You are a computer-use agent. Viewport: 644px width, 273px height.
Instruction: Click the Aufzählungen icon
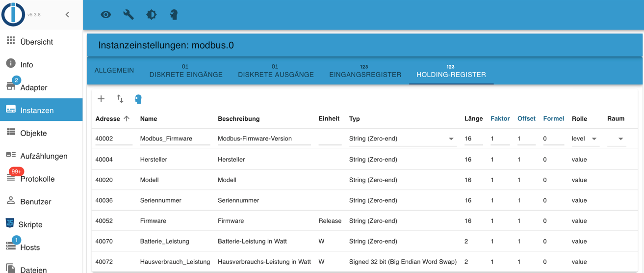click(11, 155)
